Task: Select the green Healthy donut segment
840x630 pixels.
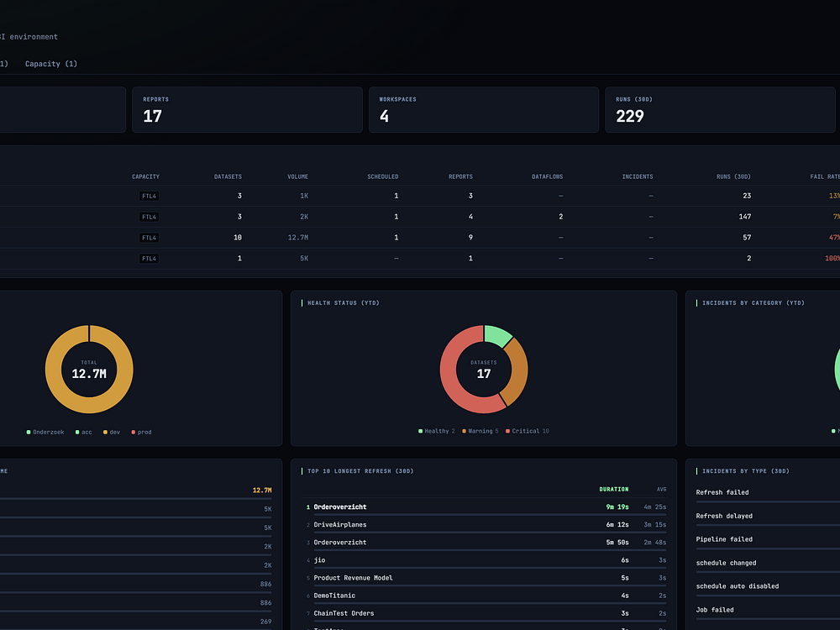Action: click(x=496, y=335)
